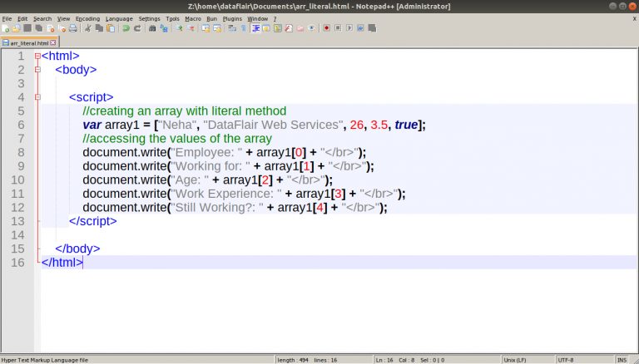Click the macro Playback icon

349,28
